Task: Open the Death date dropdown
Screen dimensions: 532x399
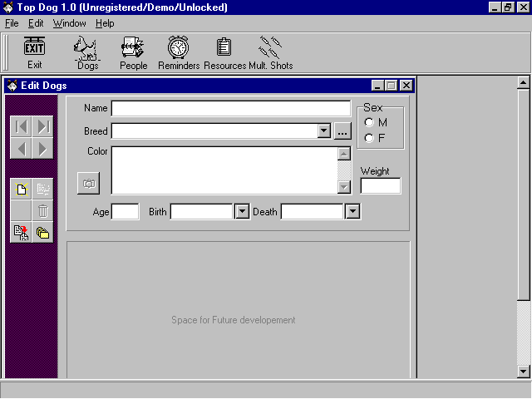Action: tap(352, 212)
